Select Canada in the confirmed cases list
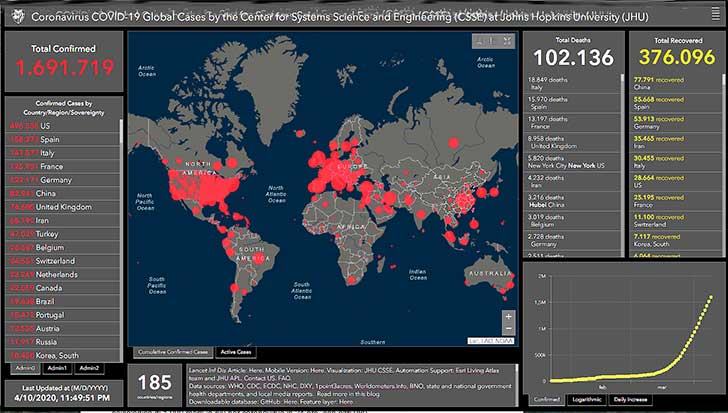 [x=63, y=288]
